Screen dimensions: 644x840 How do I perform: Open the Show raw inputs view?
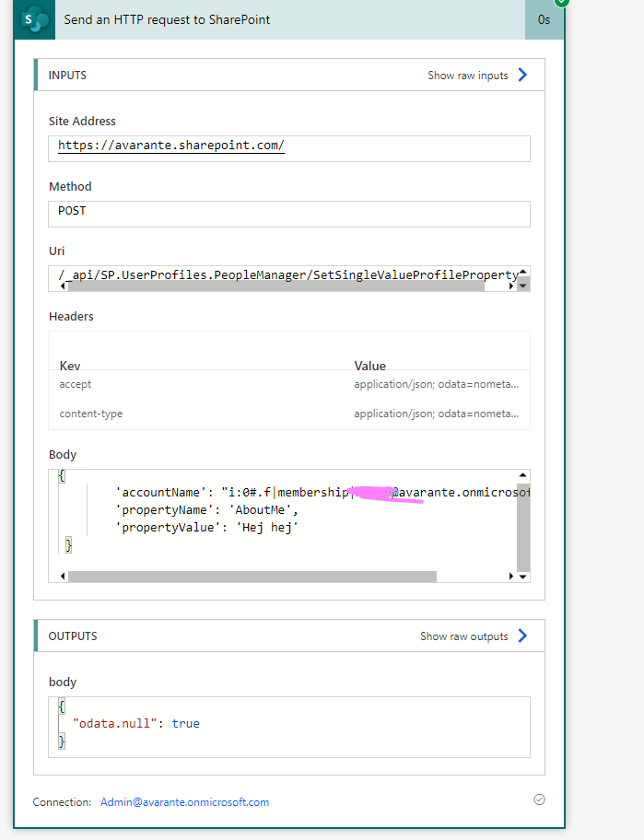[468, 76]
